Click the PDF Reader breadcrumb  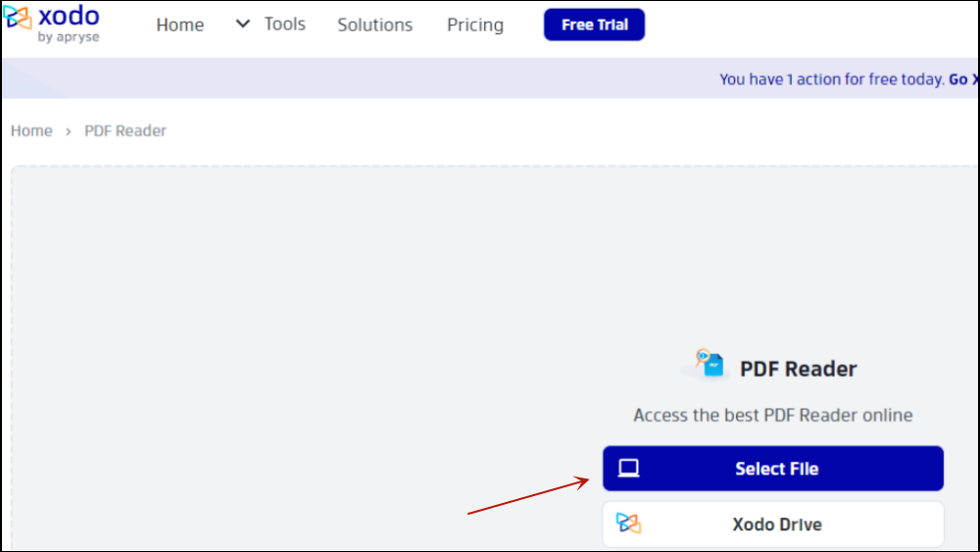(125, 130)
